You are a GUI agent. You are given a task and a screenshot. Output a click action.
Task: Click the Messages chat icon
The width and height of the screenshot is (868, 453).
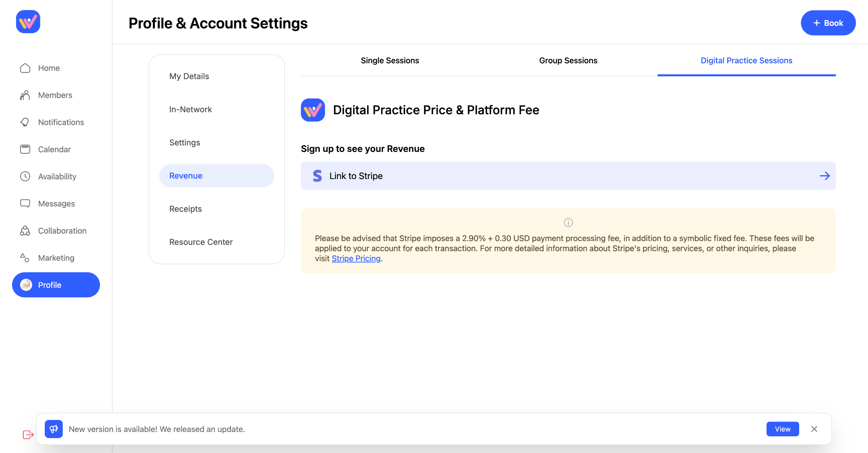point(25,204)
